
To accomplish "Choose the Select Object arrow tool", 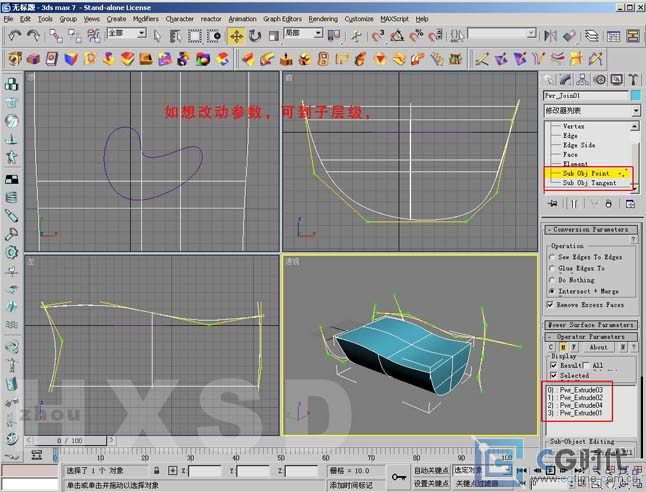I will (x=157, y=36).
